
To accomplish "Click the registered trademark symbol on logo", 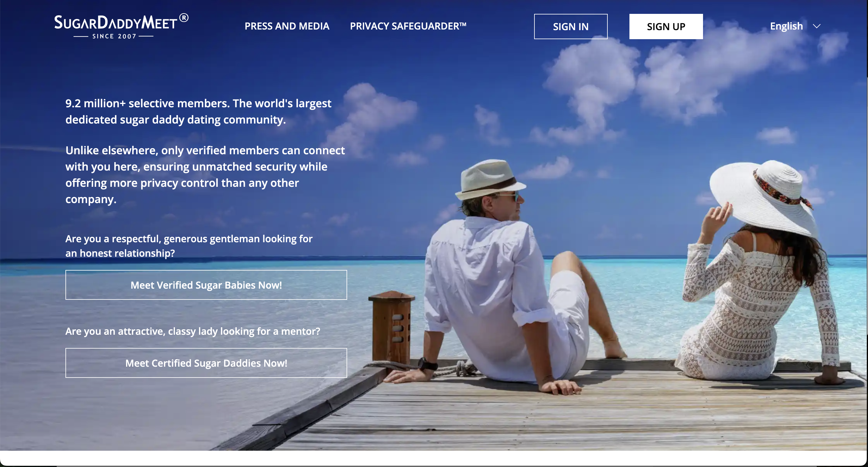I will 184,18.
